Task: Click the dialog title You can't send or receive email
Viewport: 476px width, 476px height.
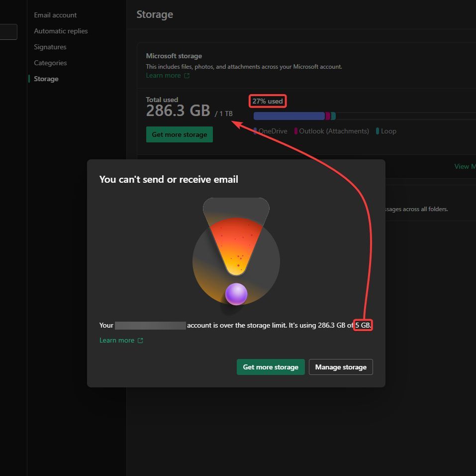Action: coord(169,179)
